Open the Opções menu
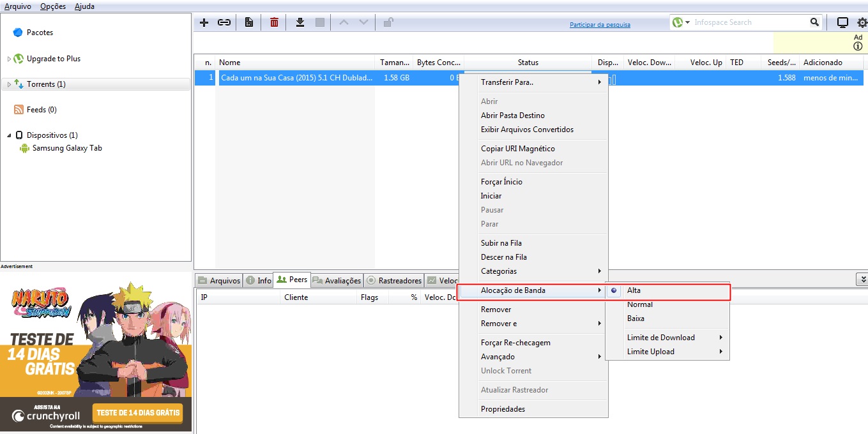Viewport: 868px width, 434px height. tap(52, 6)
